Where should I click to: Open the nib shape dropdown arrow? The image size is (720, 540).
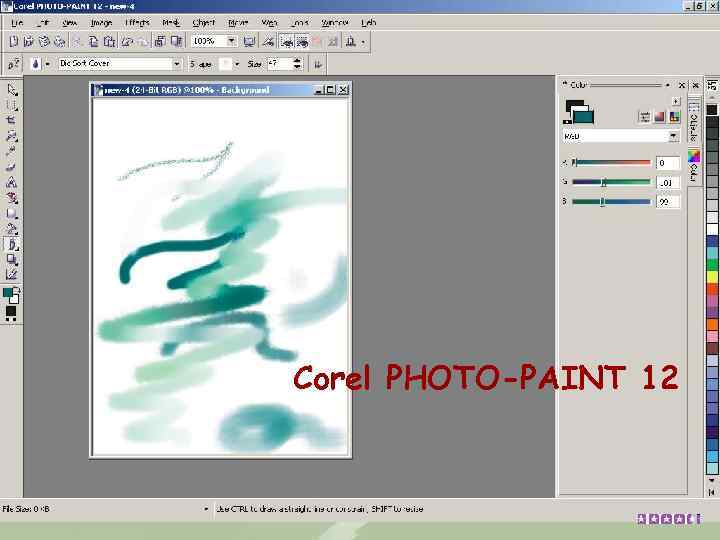(x=237, y=64)
